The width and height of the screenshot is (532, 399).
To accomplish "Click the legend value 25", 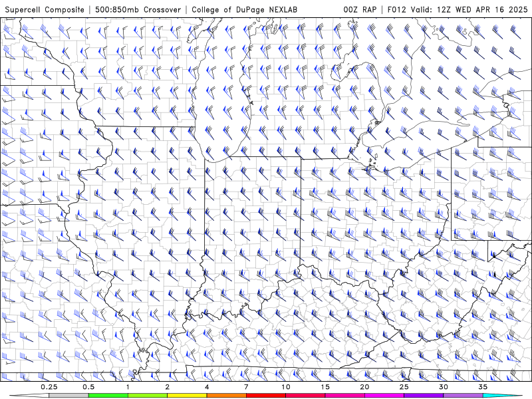I will click(x=404, y=387).
